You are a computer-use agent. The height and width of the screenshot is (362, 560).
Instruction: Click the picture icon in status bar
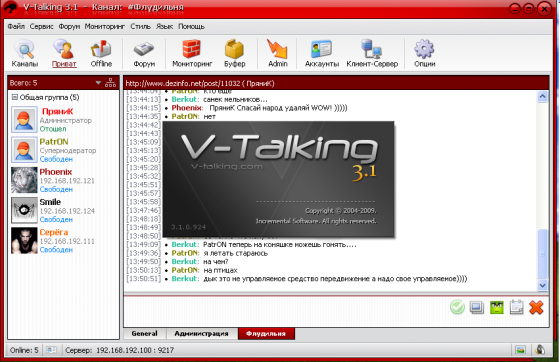pyautogui.click(x=520, y=350)
